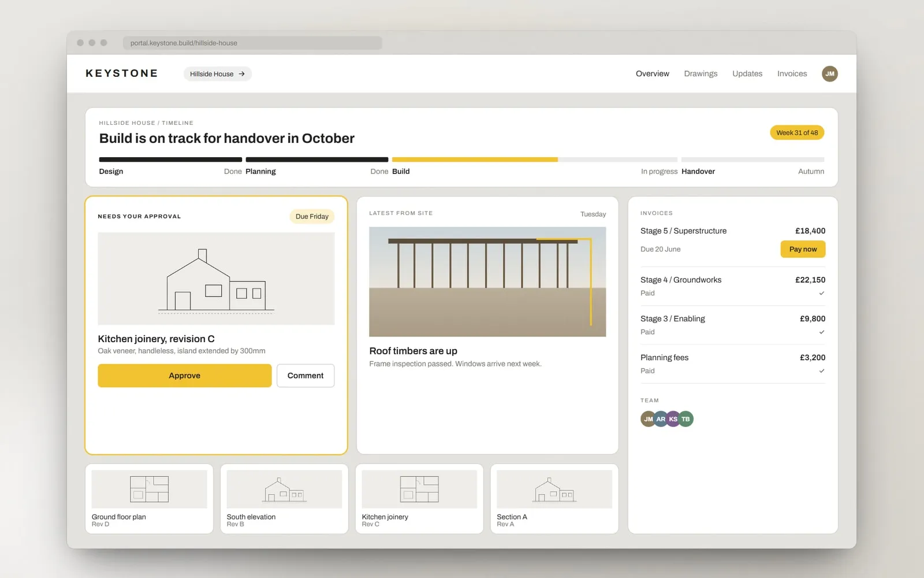Click the Planning phase progress bar
The height and width of the screenshot is (578, 924).
pyautogui.click(x=317, y=160)
